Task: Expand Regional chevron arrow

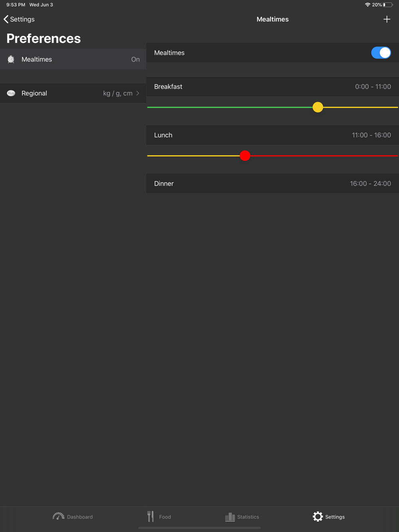Action: (x=138, y=93)
